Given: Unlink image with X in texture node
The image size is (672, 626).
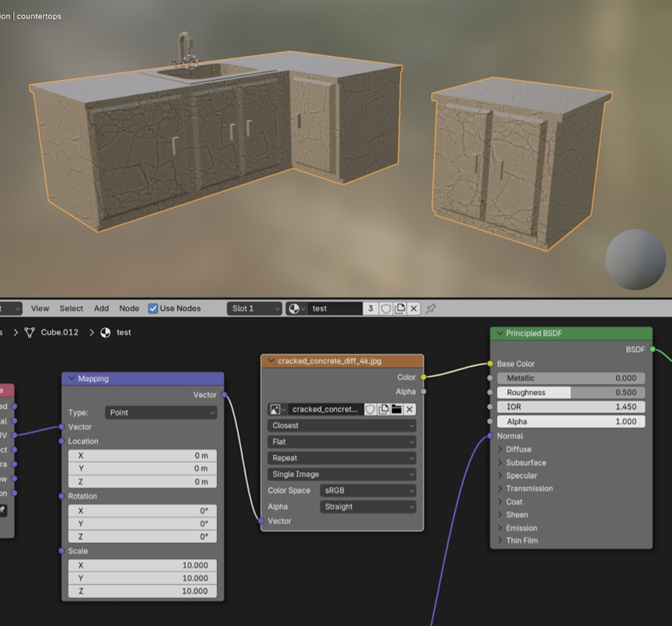Looking at the screenshot, I should tap(409, 410).
